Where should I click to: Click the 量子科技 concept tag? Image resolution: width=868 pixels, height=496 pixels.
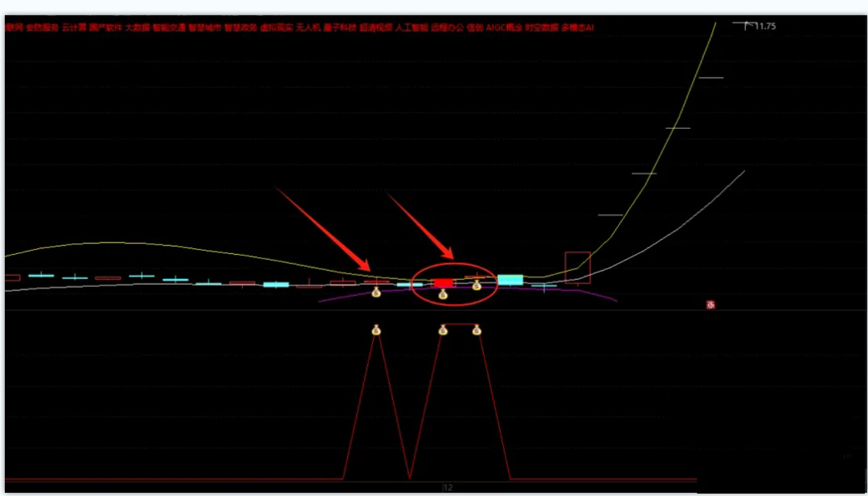[340, 27]
